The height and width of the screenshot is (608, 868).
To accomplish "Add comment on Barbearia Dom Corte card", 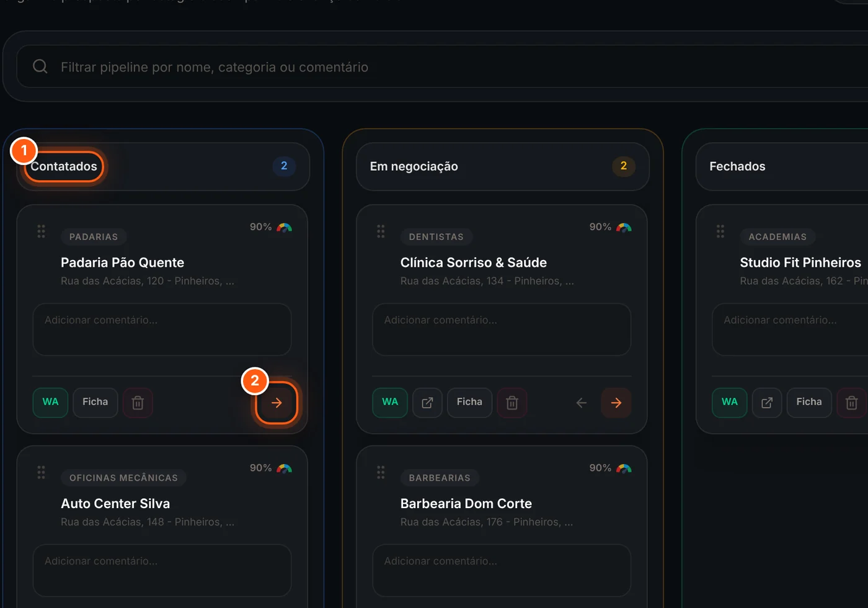I will 502,570.
